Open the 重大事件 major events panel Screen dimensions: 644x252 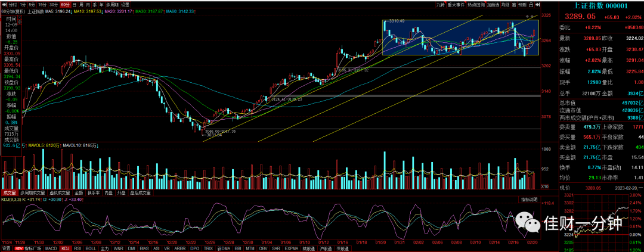456,5
